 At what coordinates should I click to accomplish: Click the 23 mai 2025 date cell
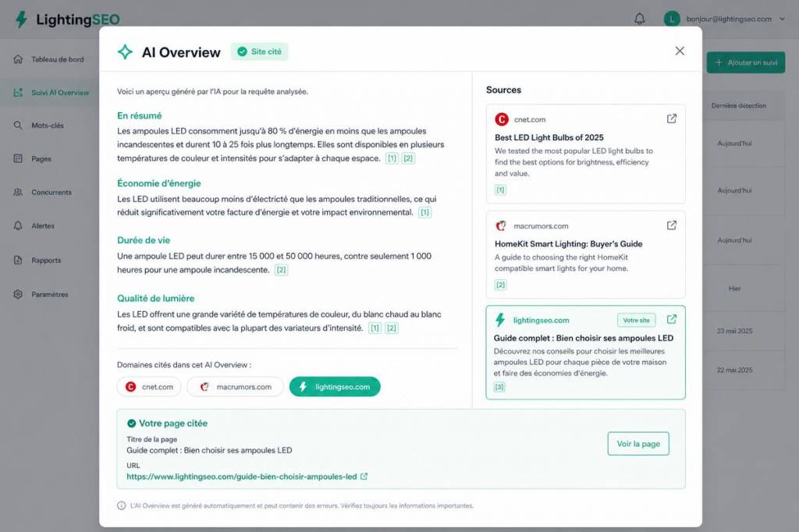(x=734, y=332)
